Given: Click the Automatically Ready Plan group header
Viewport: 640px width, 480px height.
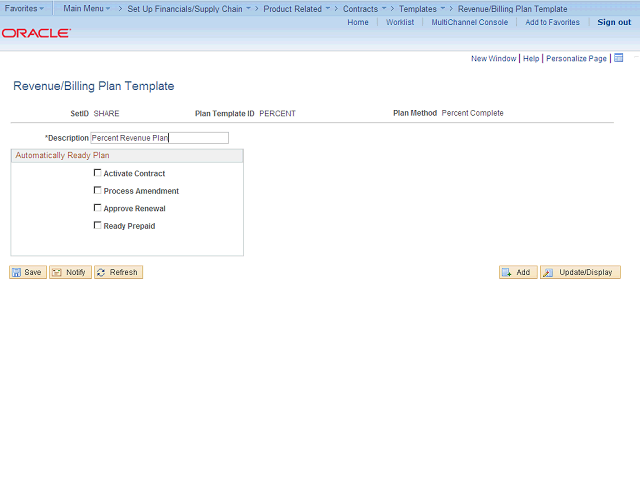Looking at the screenshot, I should coord(127,156).
